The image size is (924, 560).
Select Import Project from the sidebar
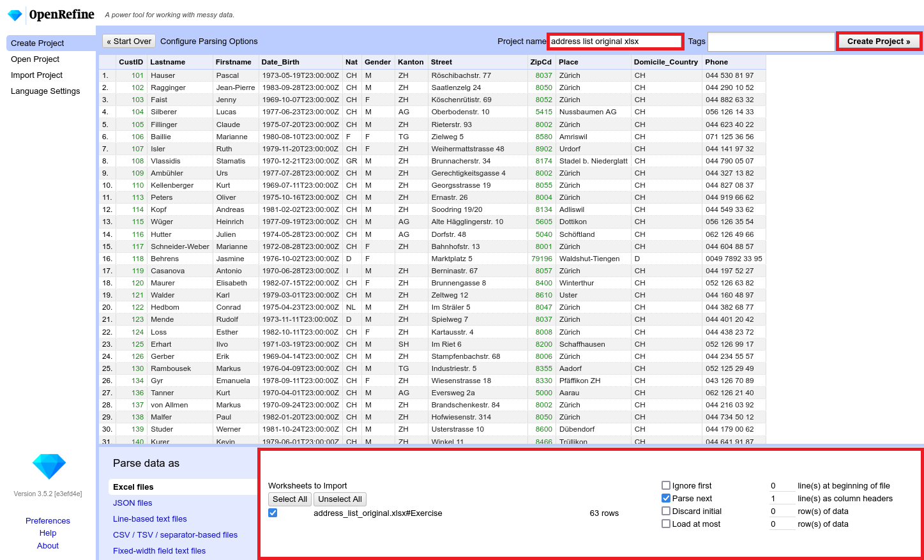36,75
